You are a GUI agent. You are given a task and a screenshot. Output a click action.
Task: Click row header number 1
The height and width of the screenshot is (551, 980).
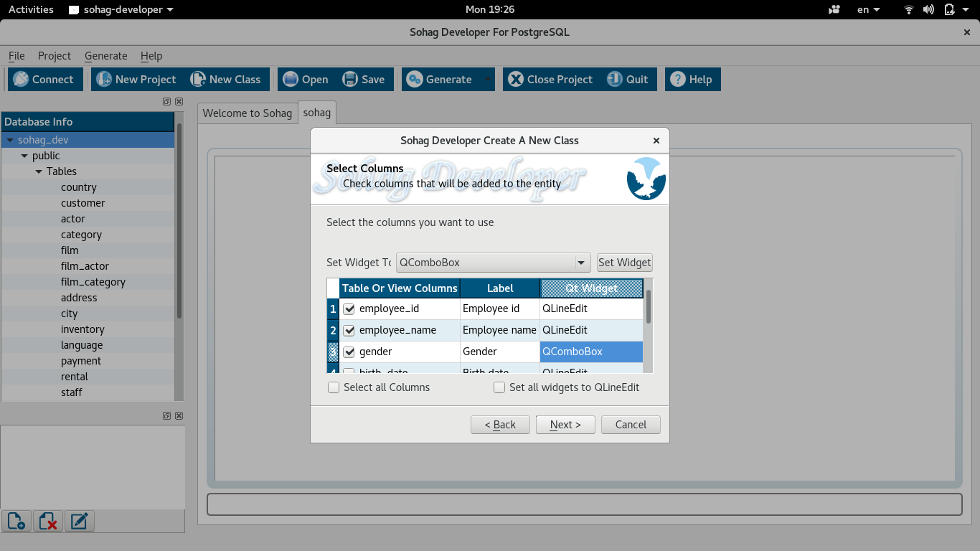[333, 309]
